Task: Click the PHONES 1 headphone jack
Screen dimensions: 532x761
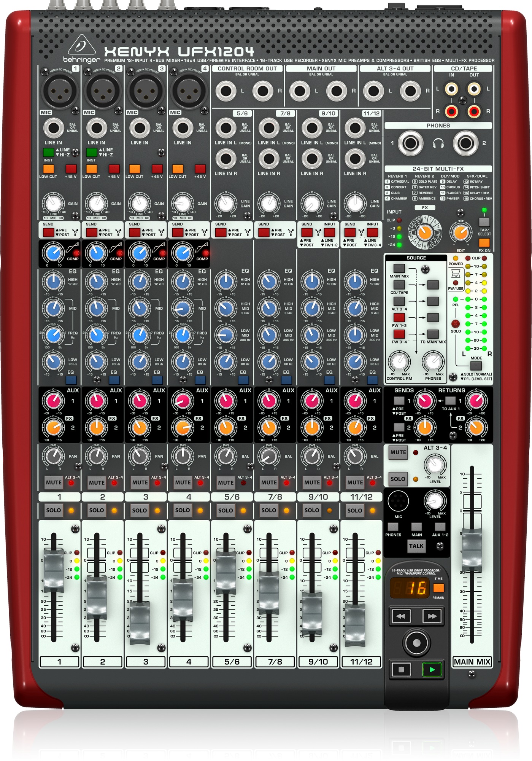Action: coord(411,143)
